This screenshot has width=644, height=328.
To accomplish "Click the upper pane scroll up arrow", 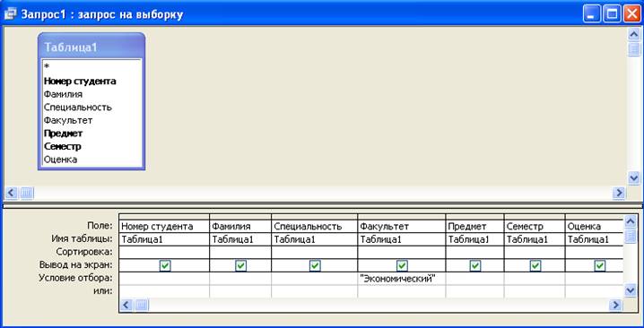I will 634,35.
